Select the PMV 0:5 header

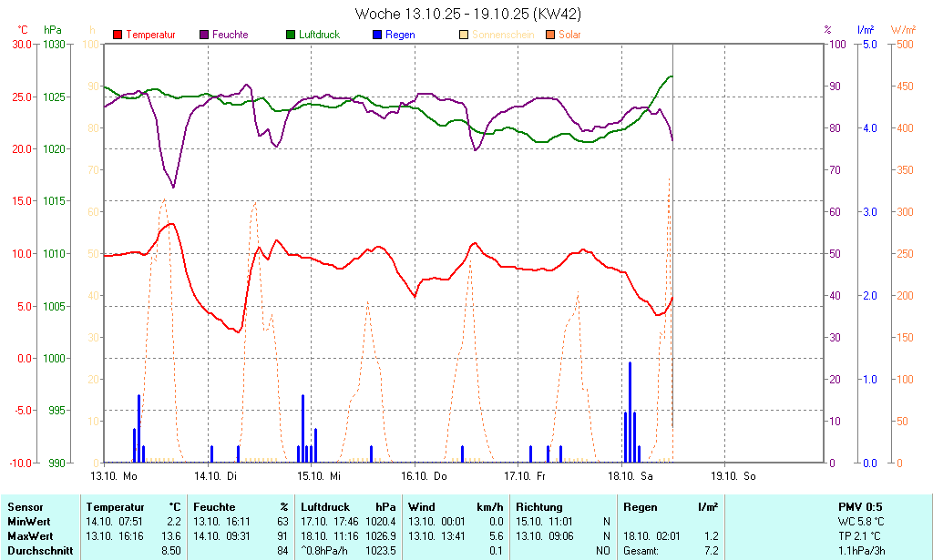click(x=860, y=507)
